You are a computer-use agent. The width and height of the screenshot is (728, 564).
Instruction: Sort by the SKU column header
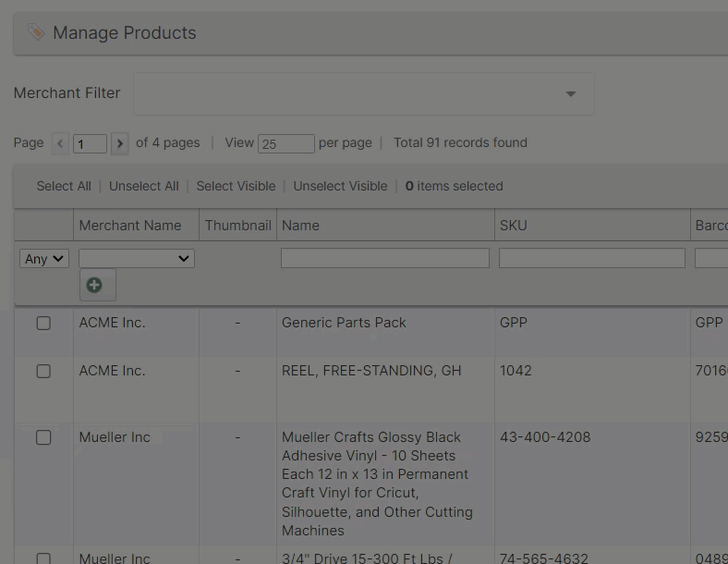tap(514, 226)
